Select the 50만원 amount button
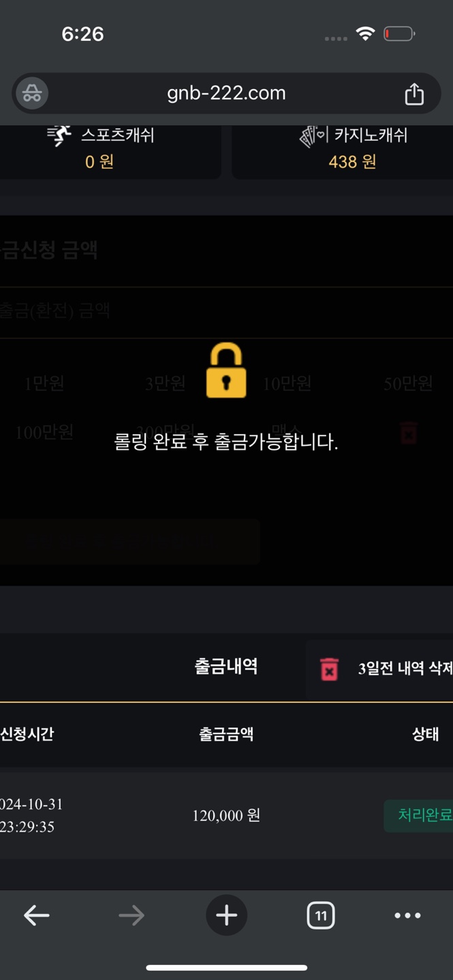The width and height of the screenshot is (453, 980). tap(408, 384)
